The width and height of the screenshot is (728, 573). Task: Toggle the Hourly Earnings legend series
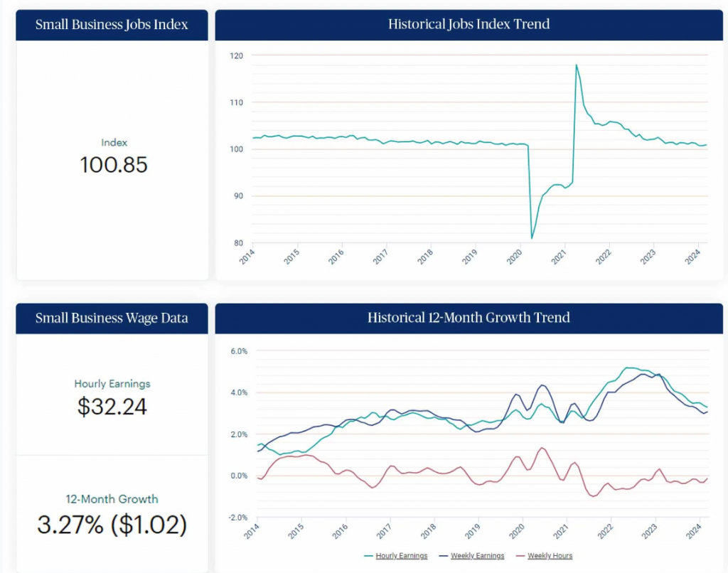402,555
